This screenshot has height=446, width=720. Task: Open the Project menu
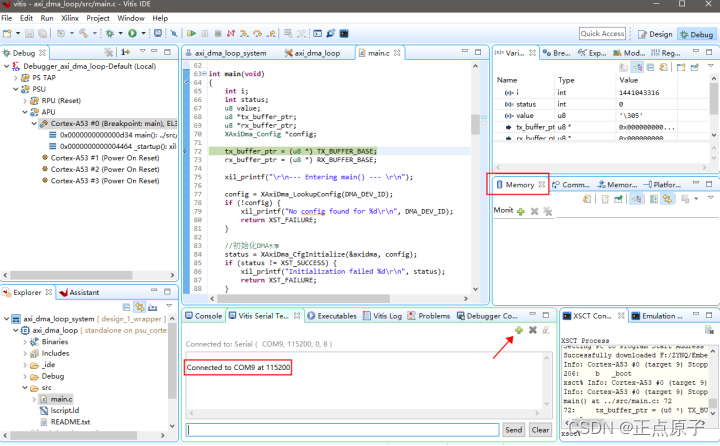[x=98, y=18]
